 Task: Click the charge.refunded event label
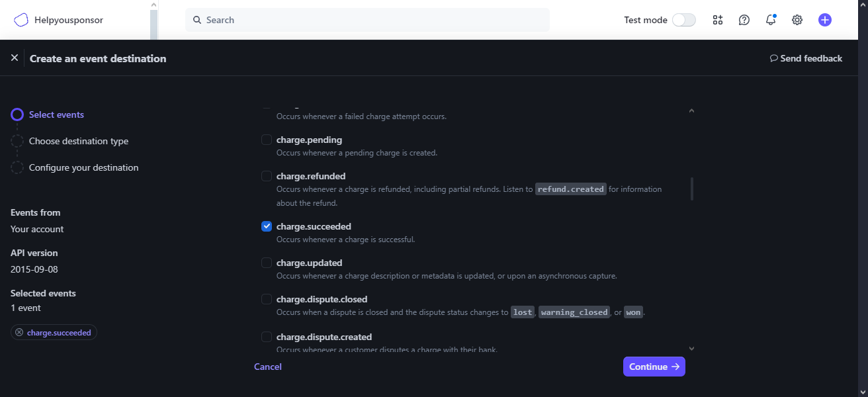coord(311,176)
